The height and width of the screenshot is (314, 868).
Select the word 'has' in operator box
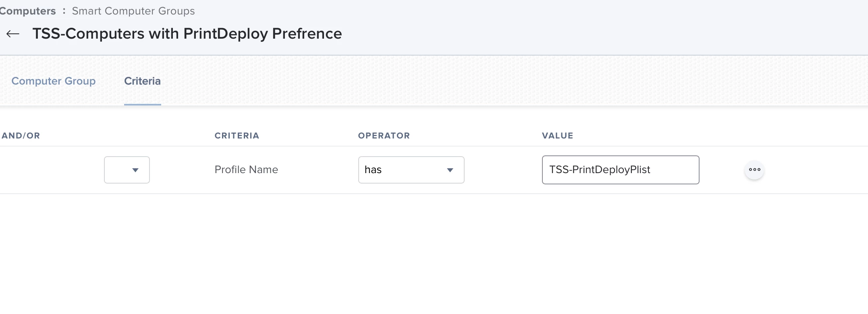(x=373, y=170)
